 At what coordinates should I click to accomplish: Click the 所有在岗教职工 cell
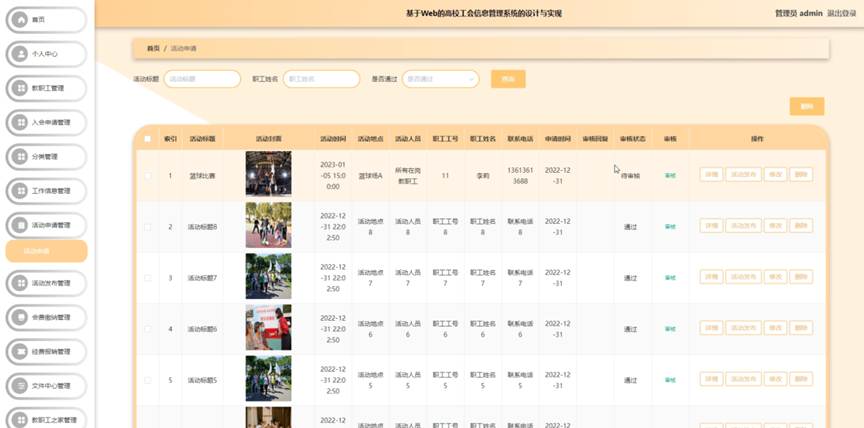[408, 175]
